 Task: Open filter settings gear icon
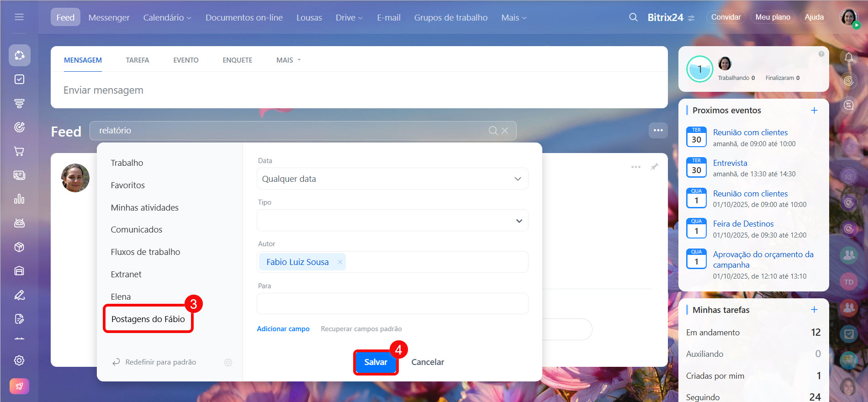coord(228,362)
